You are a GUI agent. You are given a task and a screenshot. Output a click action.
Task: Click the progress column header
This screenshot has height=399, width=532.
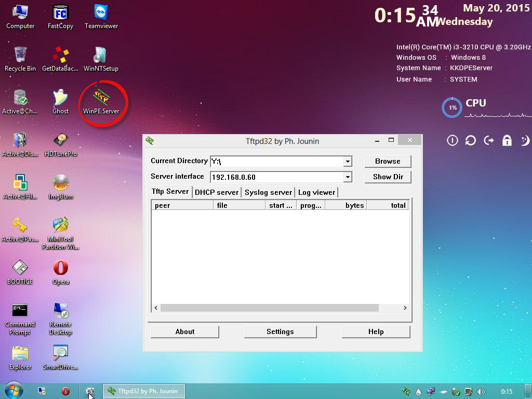coord(311,205)
